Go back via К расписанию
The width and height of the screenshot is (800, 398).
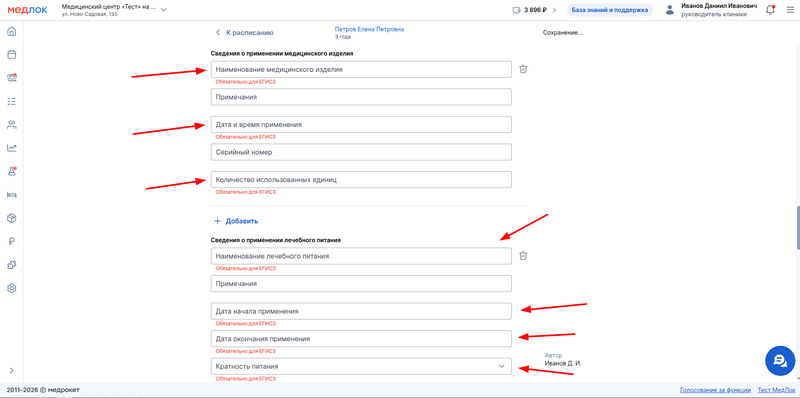click(244, 33)
